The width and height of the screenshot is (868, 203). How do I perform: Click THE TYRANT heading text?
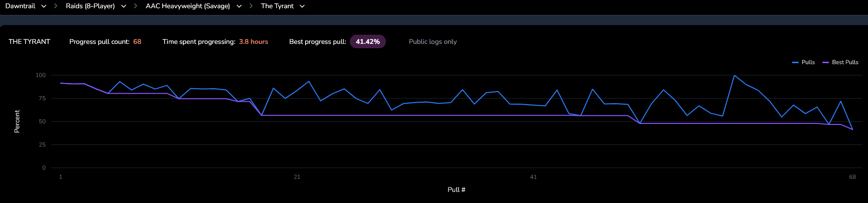pyautogui.click(x=29, y=41)
